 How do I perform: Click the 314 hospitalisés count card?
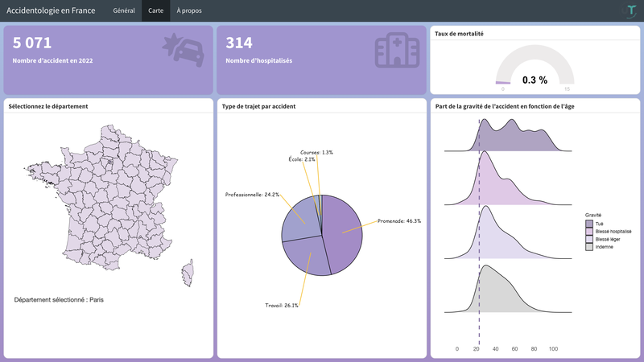(x=320, y=60)
